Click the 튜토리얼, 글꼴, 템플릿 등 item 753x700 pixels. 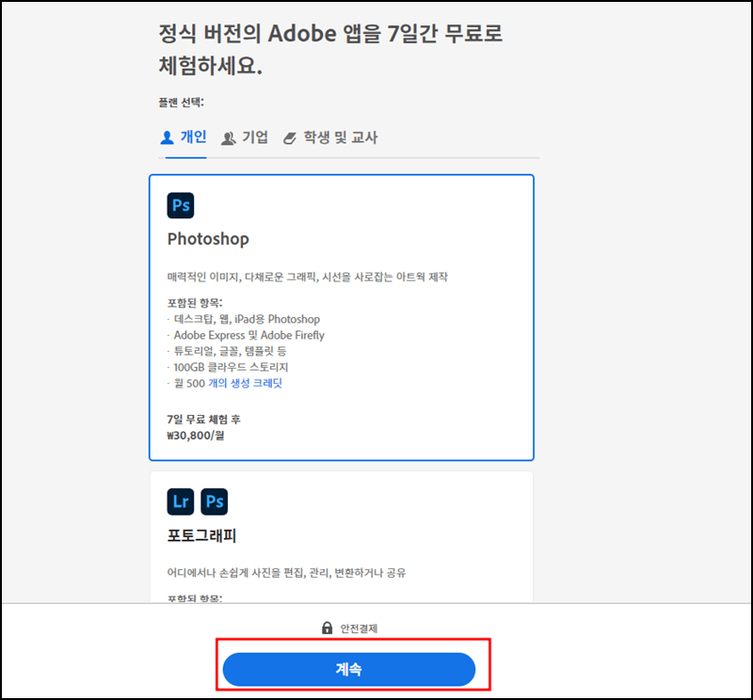[x=230, y=351]
